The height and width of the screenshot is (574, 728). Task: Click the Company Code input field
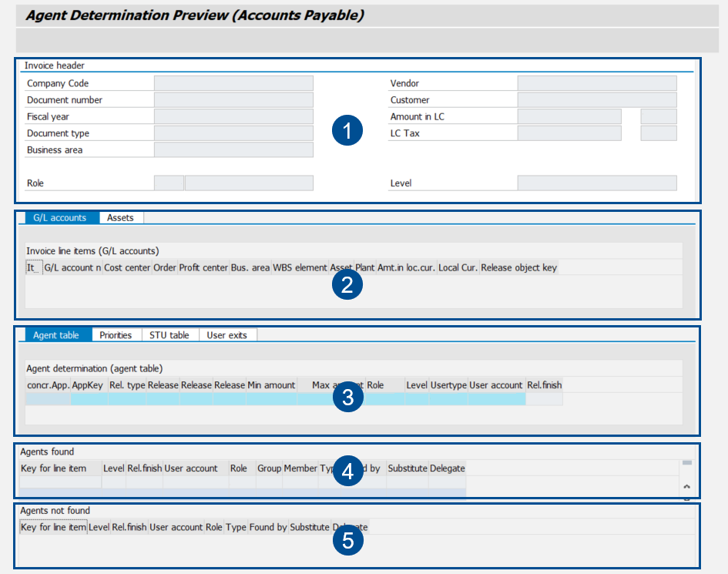pyautogui.click(x=233, y=83)
